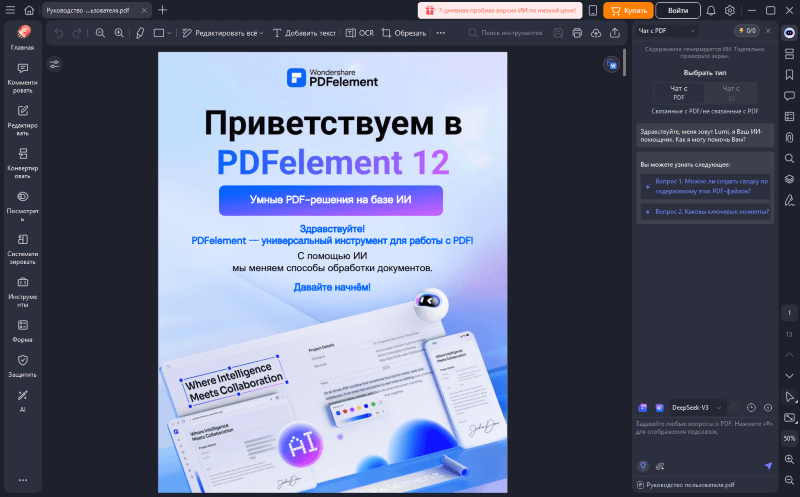
Task: Click the Поиск инструментов search field
Action: (506, 33)
